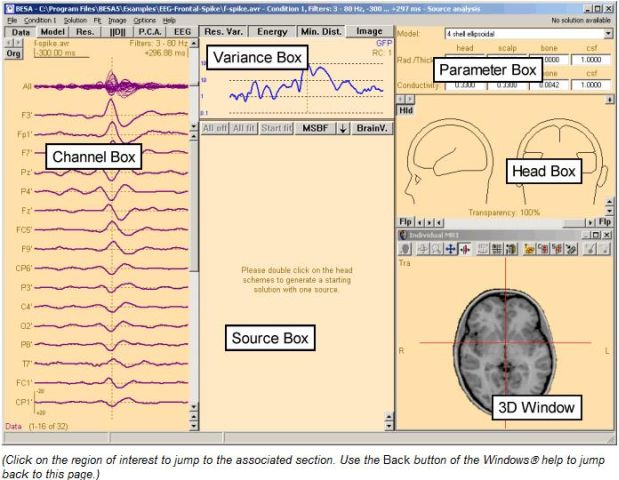This screenshot has width=619, height=480.
Task: Click the channel box vertical scrollbar
Action: click(x=194, y=250)
